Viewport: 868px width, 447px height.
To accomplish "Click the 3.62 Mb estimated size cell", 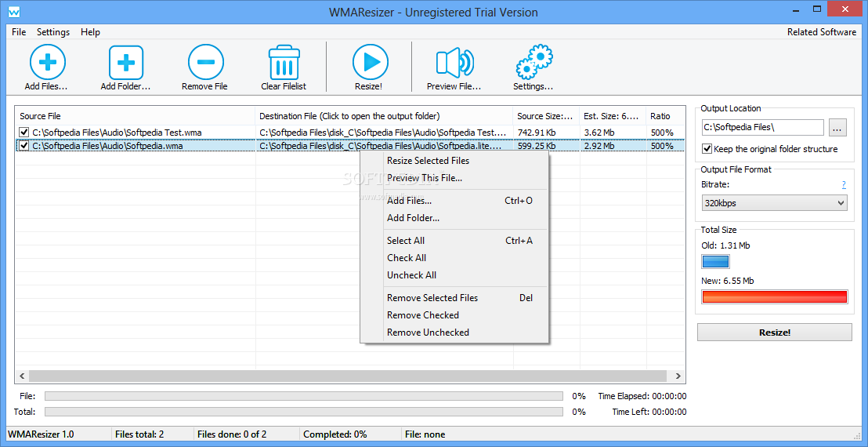I will pyautogui.click(x=599, y=133).
